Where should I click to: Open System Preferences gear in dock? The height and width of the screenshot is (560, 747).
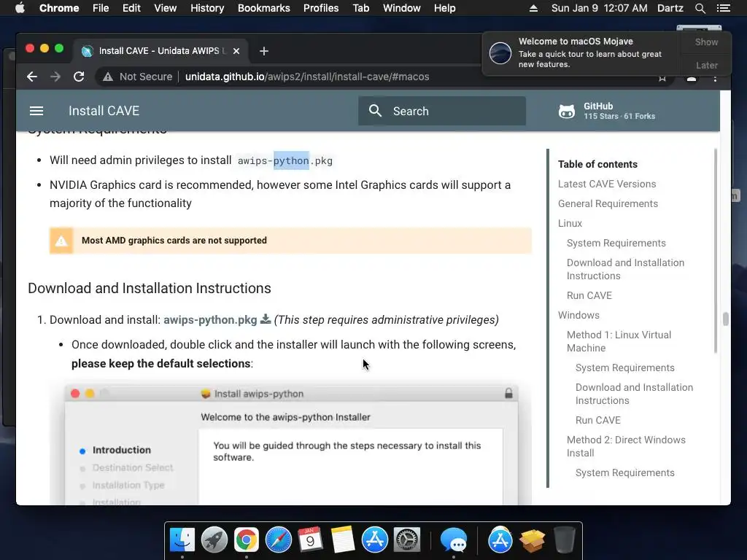[407, 540]
